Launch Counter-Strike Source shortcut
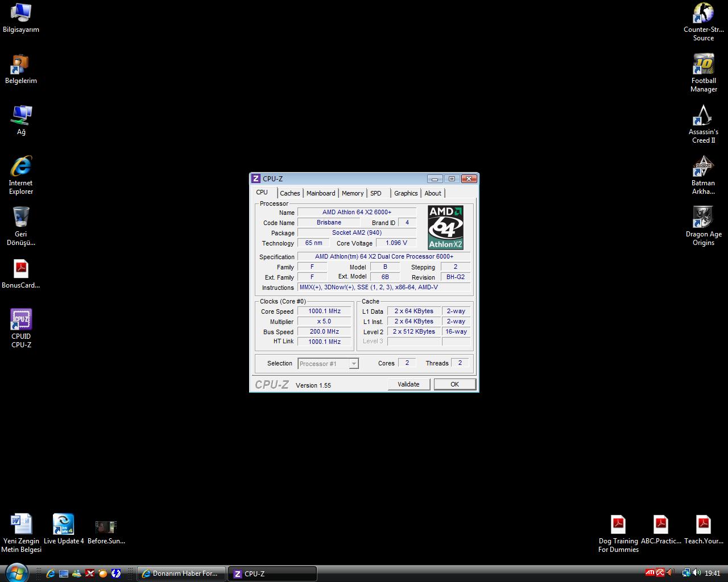 click(x=704, y=22)
